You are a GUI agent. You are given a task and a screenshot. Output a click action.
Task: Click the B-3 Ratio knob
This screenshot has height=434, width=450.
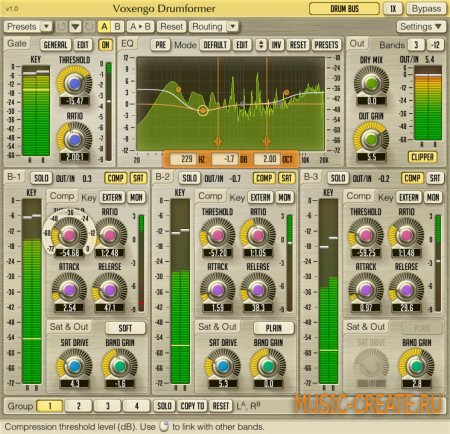click(406, 235)
